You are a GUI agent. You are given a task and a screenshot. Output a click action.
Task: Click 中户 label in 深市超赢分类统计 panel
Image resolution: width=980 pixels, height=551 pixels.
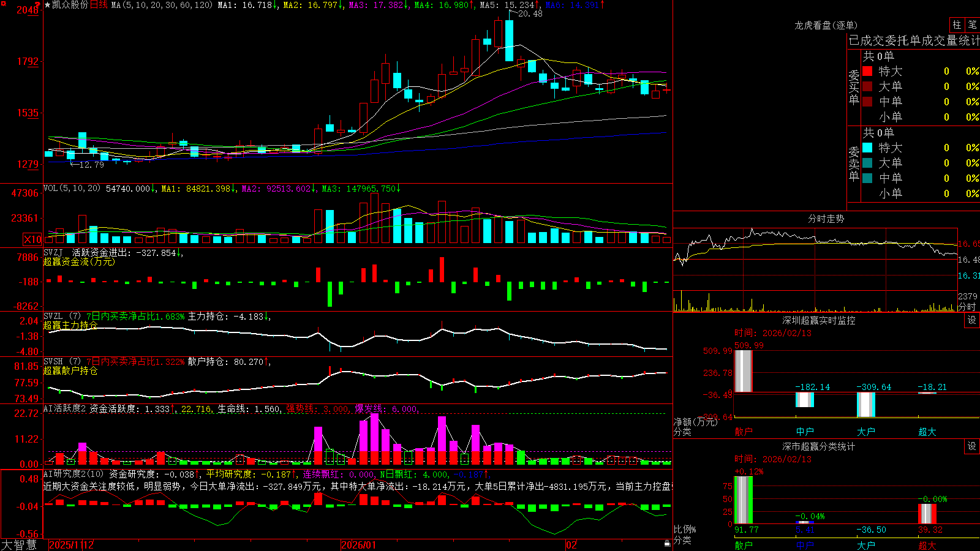(x=804, y=545)
